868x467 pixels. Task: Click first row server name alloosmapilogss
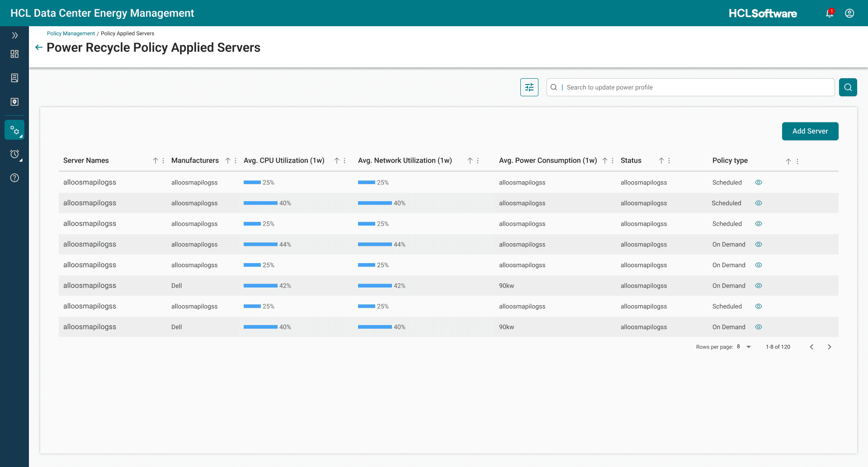pos(90,182)
